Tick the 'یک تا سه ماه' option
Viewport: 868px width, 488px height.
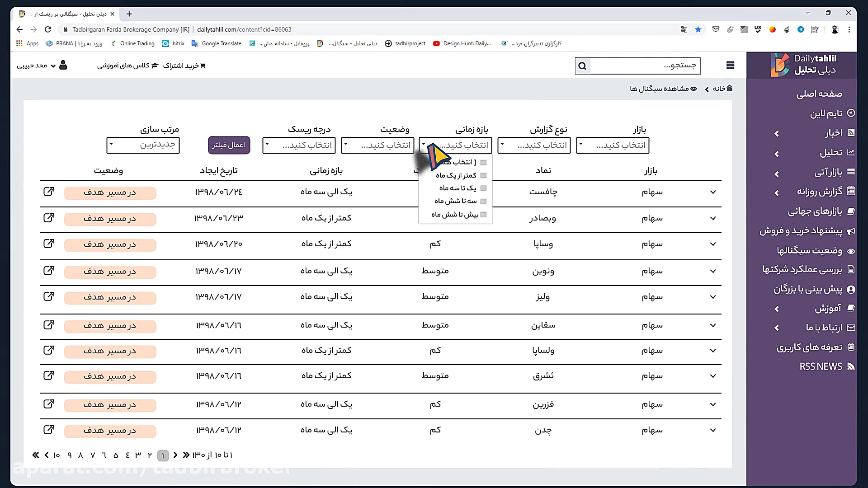pos(483,188)
